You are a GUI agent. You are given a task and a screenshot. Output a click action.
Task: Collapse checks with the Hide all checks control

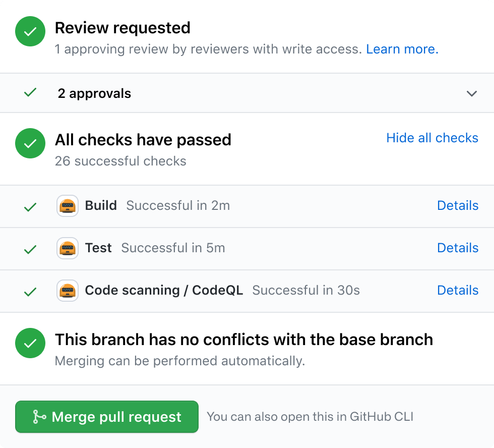[432, 138]
